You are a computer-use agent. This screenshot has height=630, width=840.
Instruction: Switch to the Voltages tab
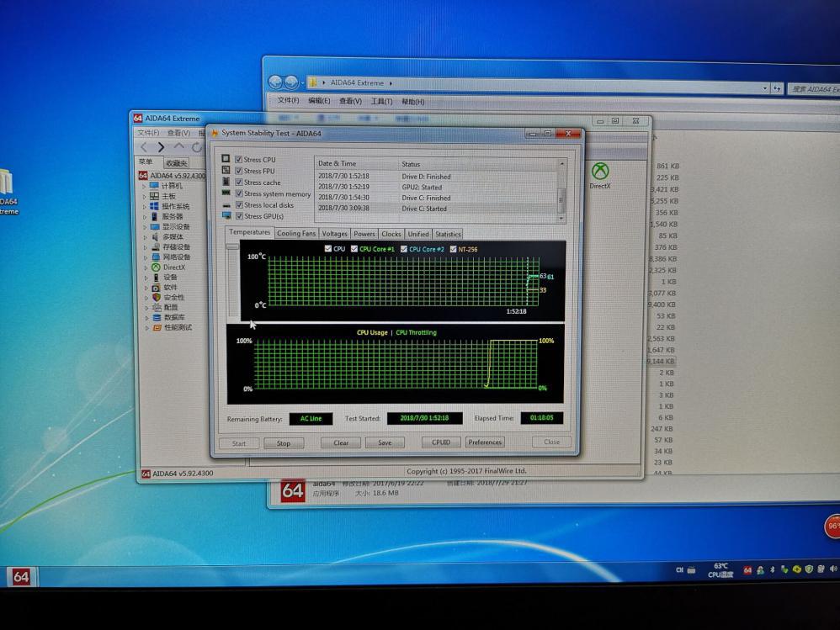click(x=334, y=233)
